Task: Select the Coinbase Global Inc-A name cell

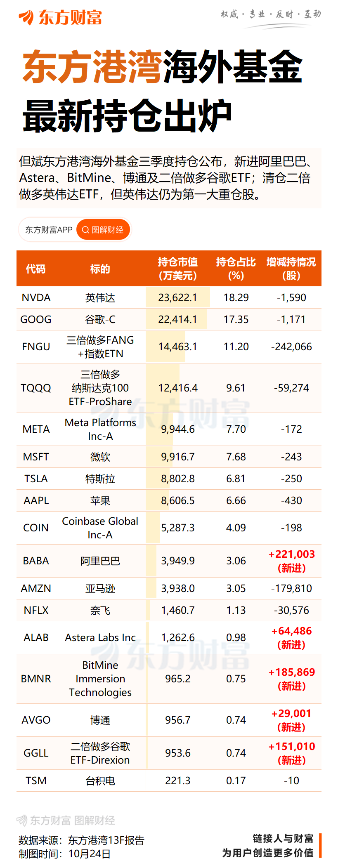Action: point(100,528)
